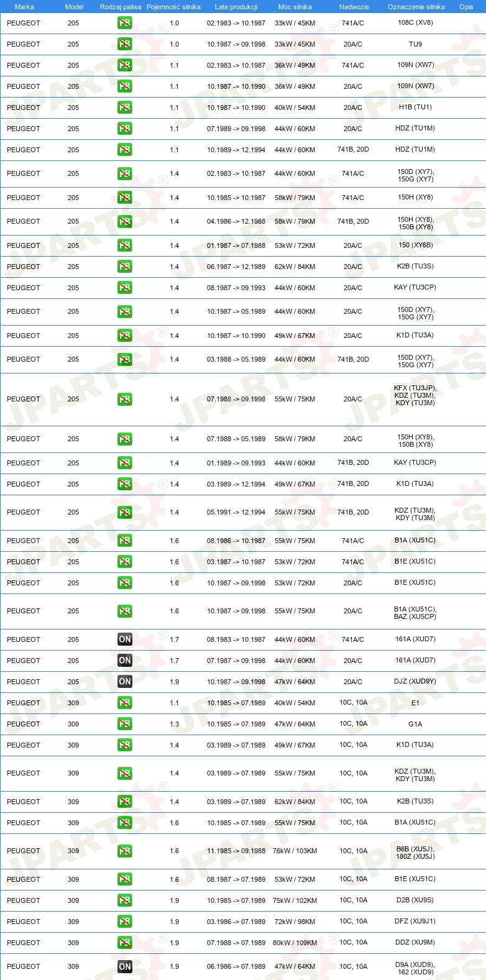The width and height of the screenshot is (486, 980).
Task: Select the DDZ (XU9M) engine code cell
Action: pos(415,943)
